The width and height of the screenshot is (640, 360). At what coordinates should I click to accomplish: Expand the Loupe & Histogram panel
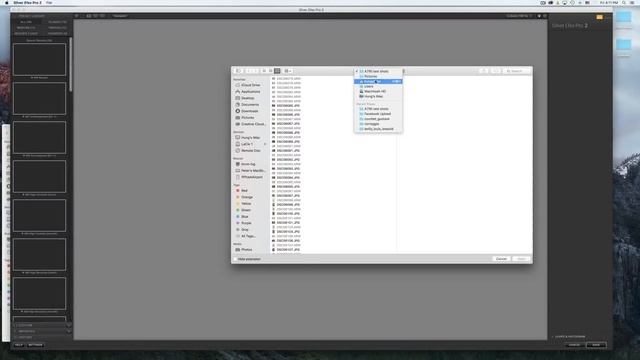click(569, 337)
